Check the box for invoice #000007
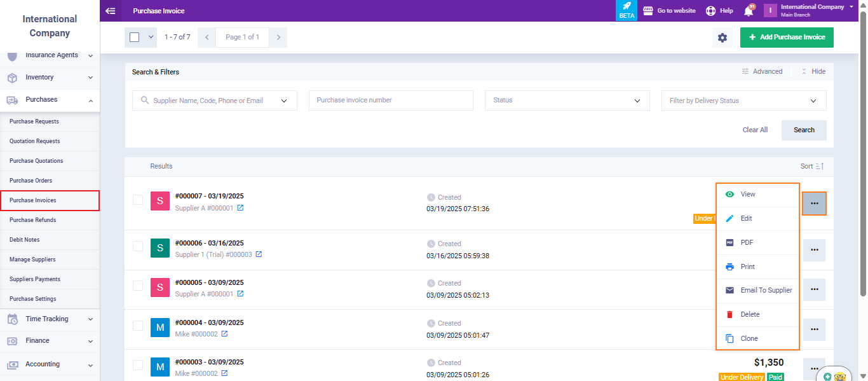This screenshot has height=381, width=868. (x=138, y=200)
